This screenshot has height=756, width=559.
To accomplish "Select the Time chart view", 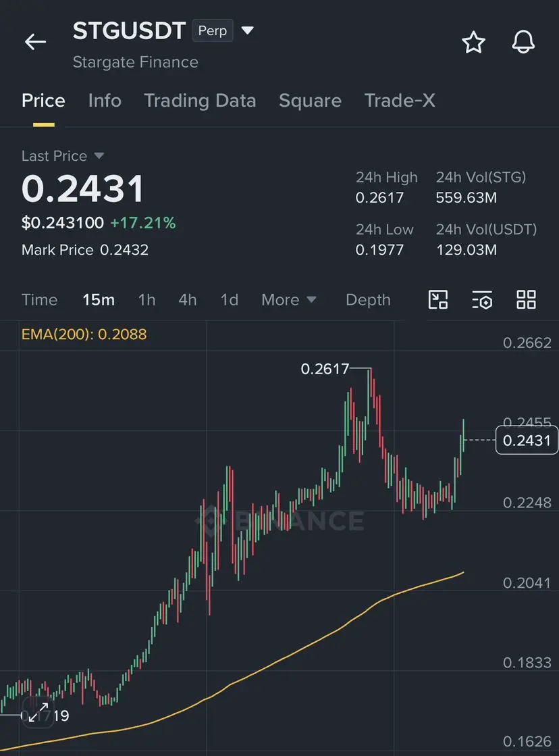I will [x=40, y=300].
